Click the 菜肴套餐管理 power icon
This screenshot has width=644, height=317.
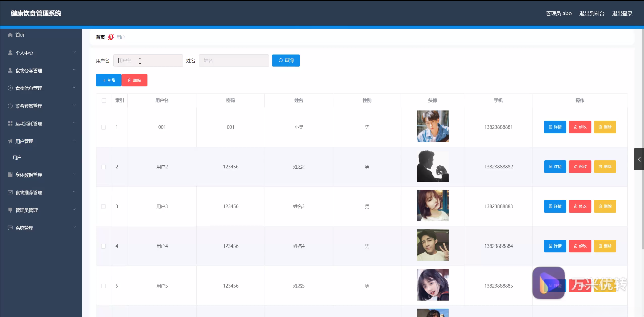click(10, 106)
